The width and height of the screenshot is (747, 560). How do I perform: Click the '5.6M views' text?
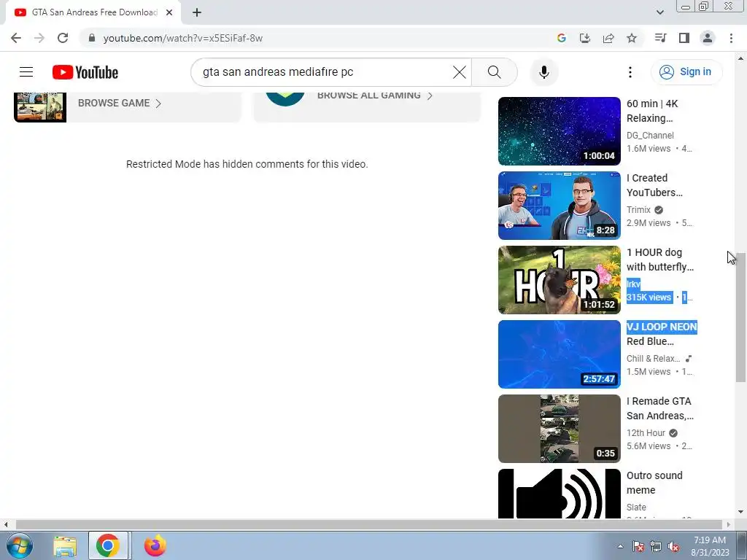(649, 446)
